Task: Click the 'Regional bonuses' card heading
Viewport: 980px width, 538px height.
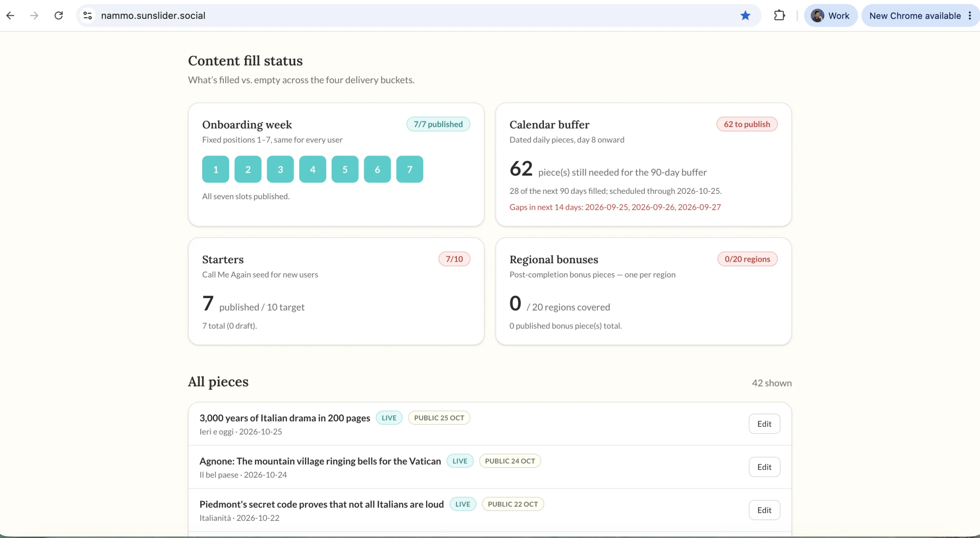Action: pos(554,259)
